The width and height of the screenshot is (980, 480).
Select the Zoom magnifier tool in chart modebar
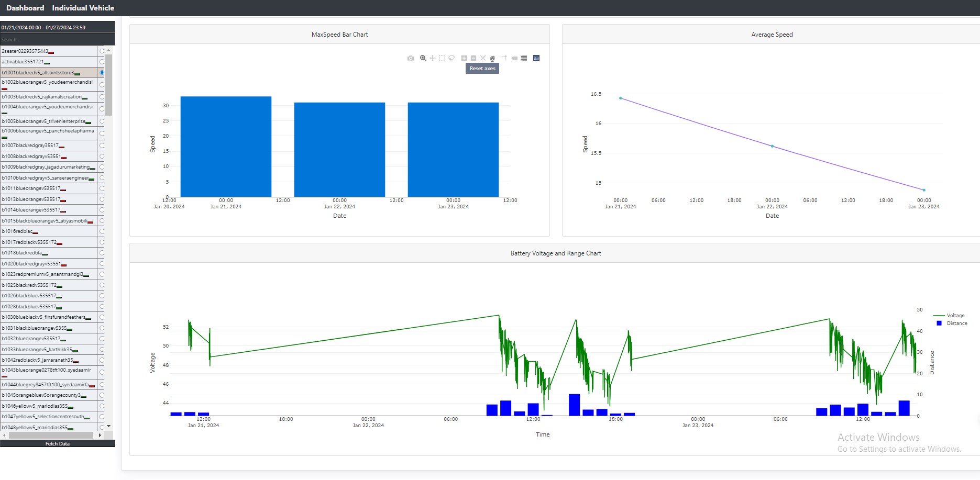coord(423,58)
